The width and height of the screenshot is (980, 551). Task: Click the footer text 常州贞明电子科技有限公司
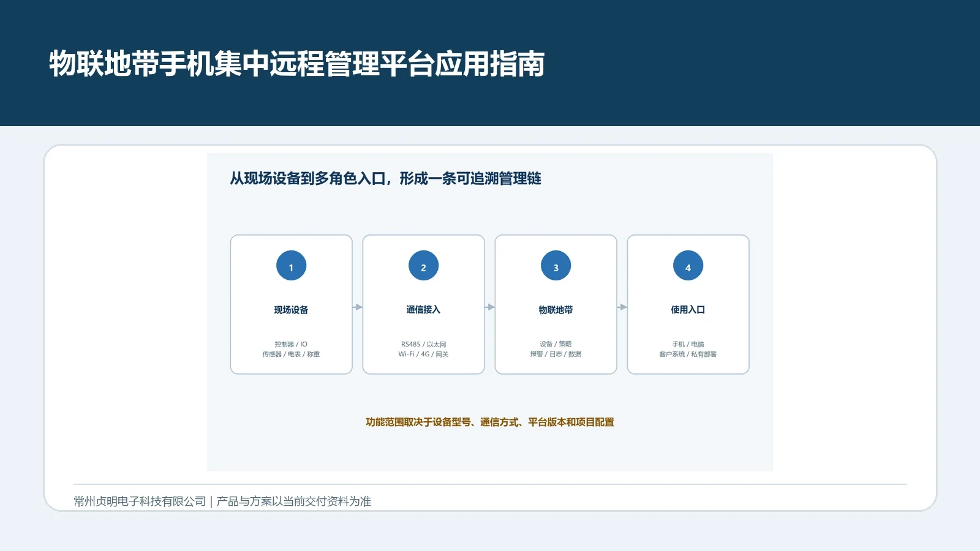(x=140, y=501)
